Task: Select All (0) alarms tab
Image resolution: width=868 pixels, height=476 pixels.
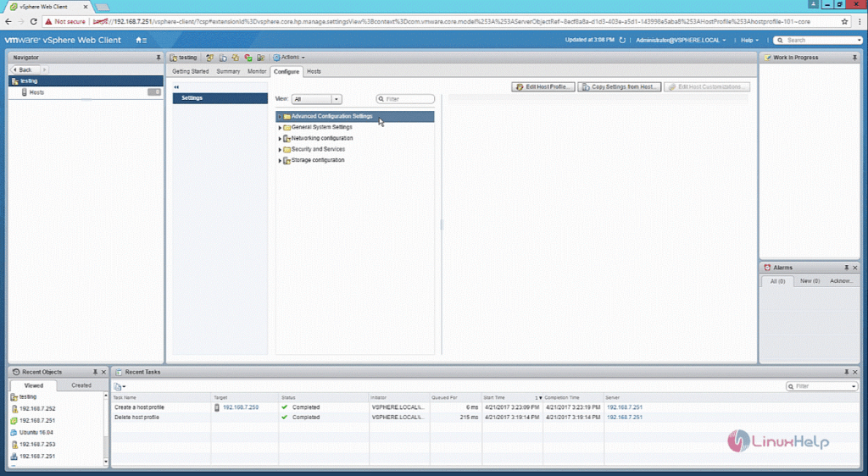Action: (778, 281)
